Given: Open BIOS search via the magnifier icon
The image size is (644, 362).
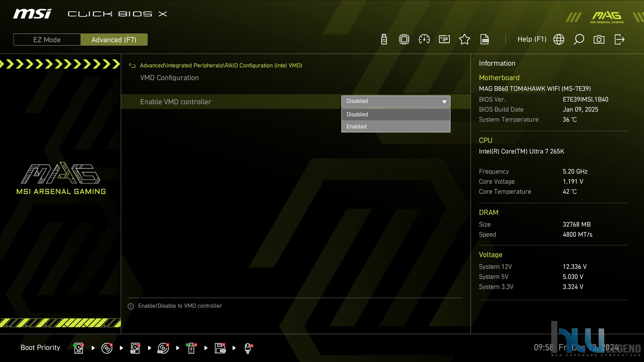Looking at the screenshot, I should coord(579,39).
